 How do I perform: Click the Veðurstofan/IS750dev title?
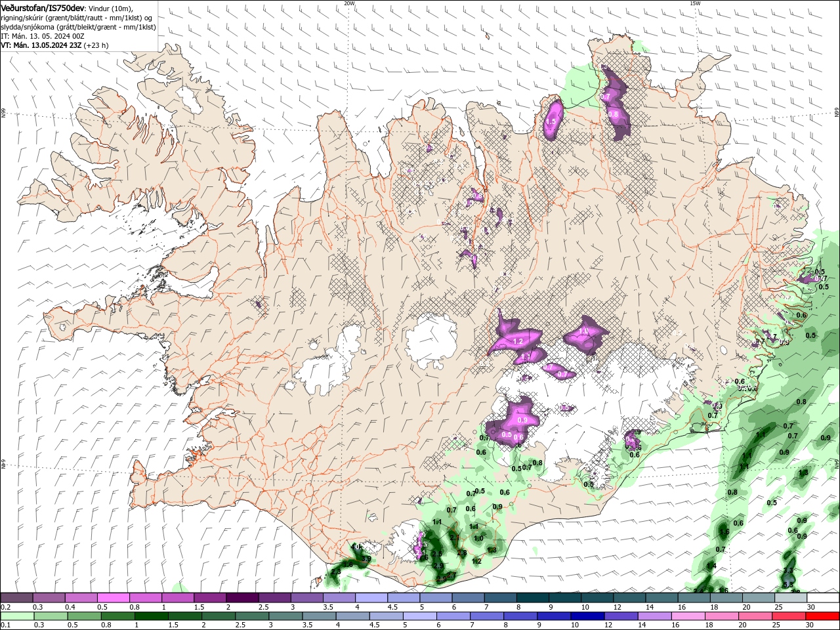point(43,8)
